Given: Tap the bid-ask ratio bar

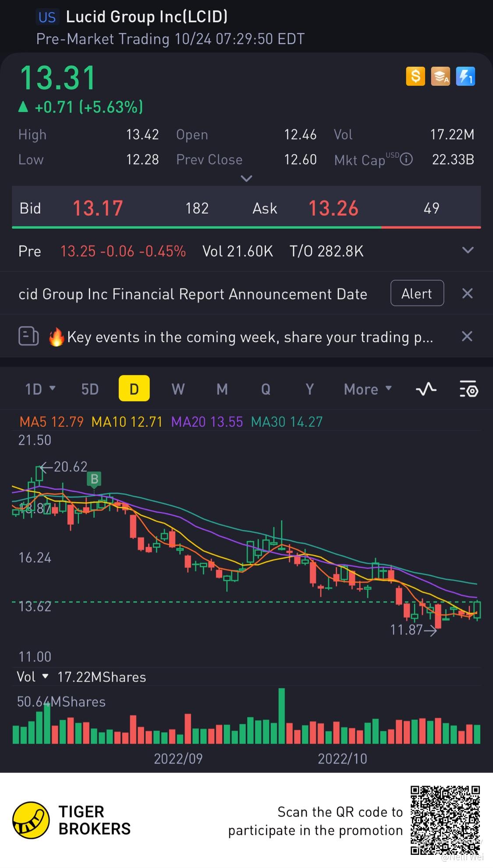Looking at the screenshot, I should click(246, 227).
